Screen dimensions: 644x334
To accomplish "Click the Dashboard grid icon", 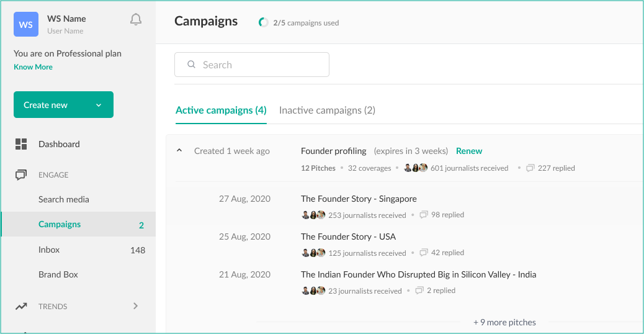I will (21, 144).
